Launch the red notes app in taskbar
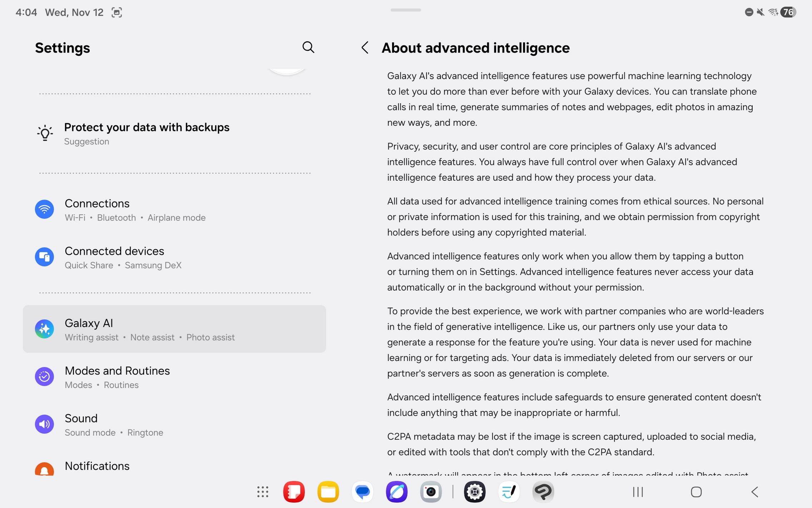Image resolution: width=812 pixels, height=508 pixels. click(294, 492)
